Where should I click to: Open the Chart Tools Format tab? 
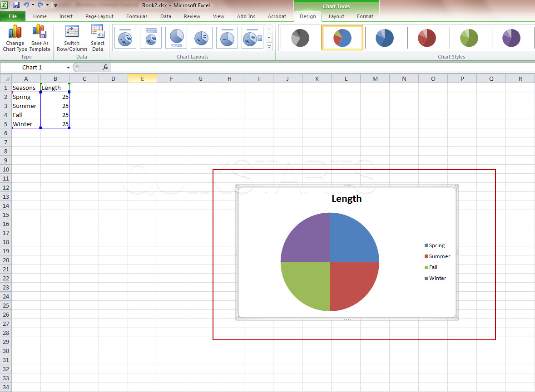[x=365, y=16]
